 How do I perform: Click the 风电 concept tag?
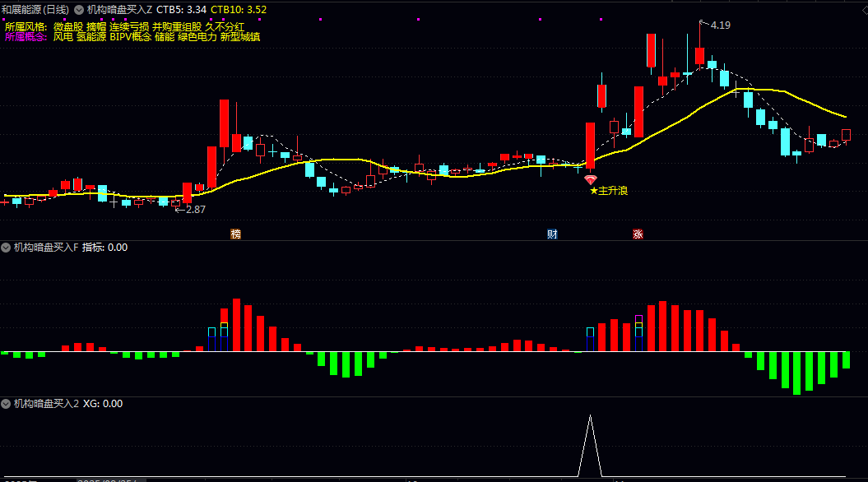coord(63,37)
